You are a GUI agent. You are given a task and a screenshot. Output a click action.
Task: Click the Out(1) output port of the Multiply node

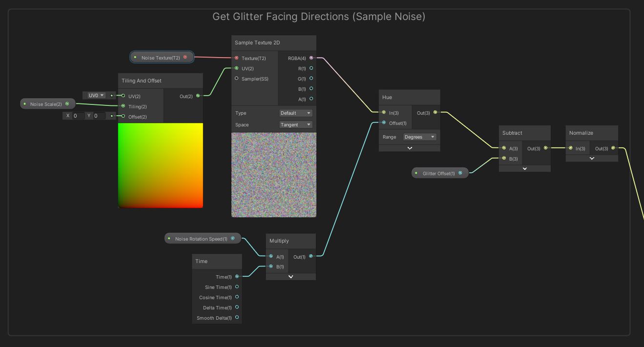pos(311,256)
